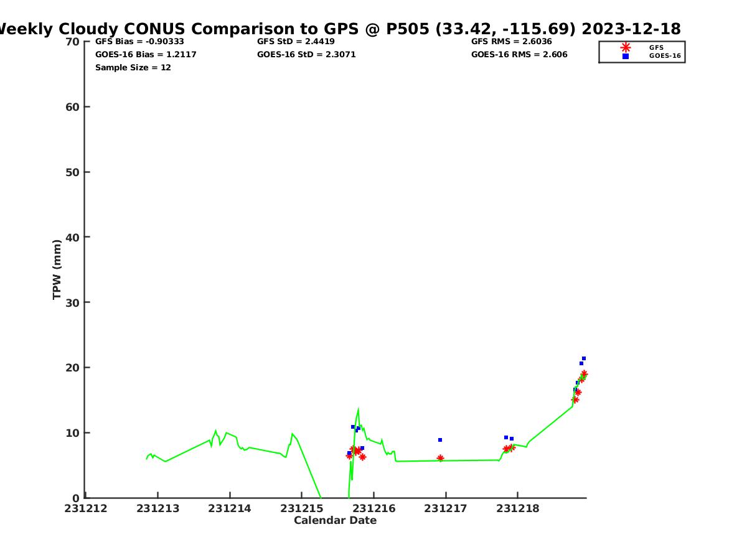Select the 'Sample Size = 12' annotation
The height and width of the screenshot is (560, 747).
coord(133,67)
